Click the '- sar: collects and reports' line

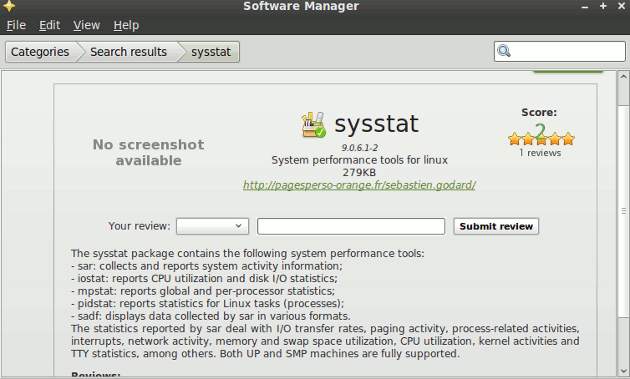pos(207,266)
